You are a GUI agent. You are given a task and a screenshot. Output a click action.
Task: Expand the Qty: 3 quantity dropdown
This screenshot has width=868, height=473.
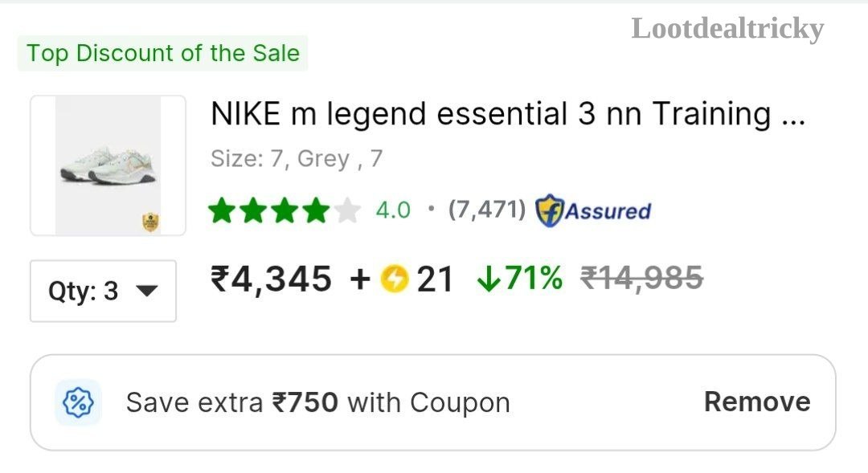point(103,291)
